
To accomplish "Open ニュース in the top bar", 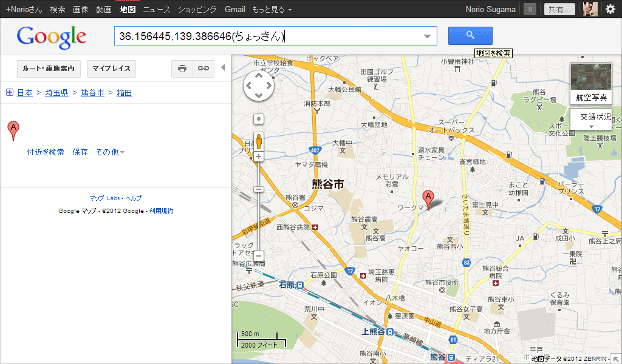I will point(157,9).
